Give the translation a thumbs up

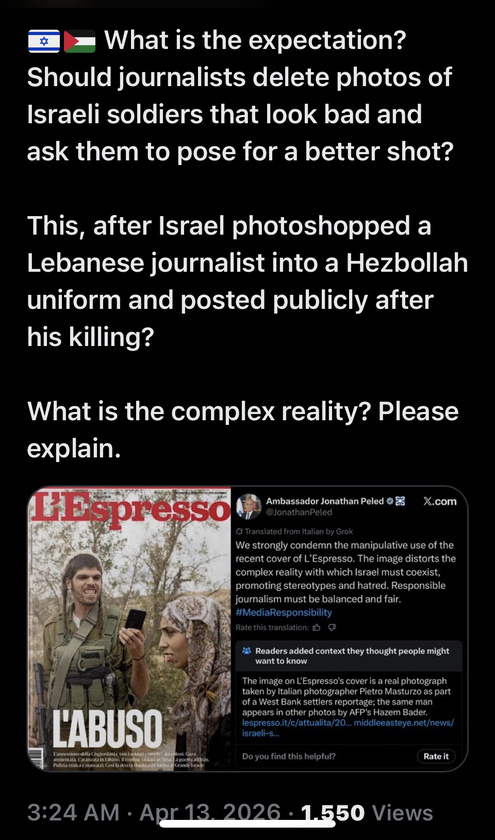tap(316, 627)
